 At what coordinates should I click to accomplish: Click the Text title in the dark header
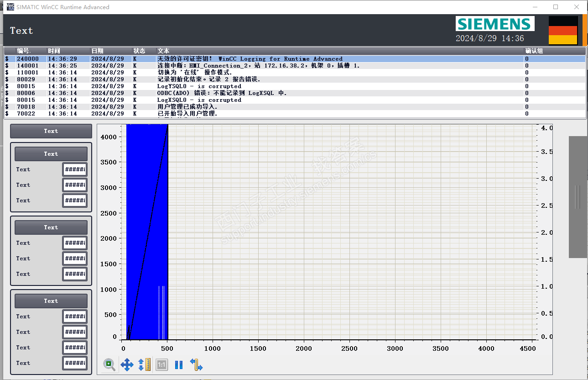(x=21, y=31)
